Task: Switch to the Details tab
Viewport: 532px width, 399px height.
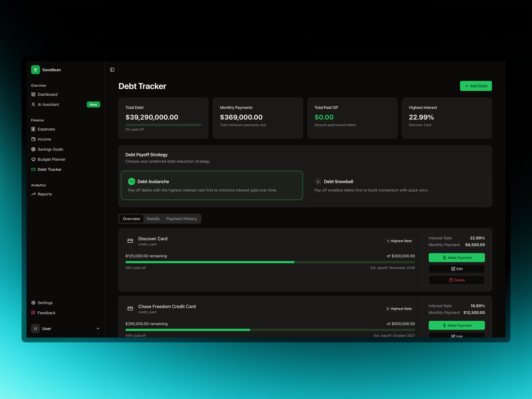Action: [153, 219]
